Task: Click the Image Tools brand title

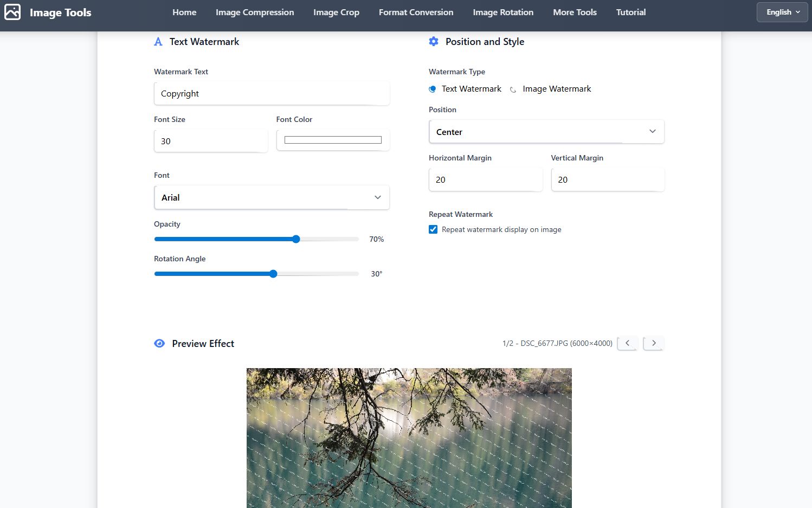Action: (x=61, y=12)
